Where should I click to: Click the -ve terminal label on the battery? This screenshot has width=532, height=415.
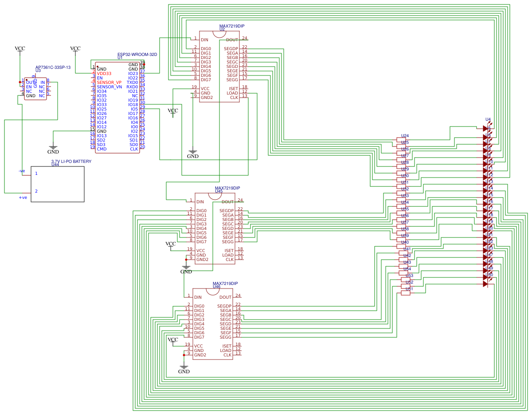22,171
